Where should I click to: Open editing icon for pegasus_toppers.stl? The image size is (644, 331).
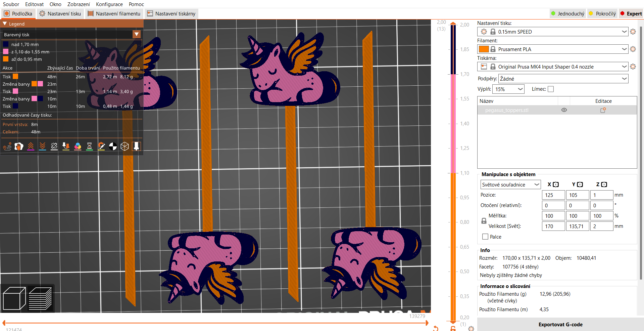pyautogui.click(x=603, y=110)
